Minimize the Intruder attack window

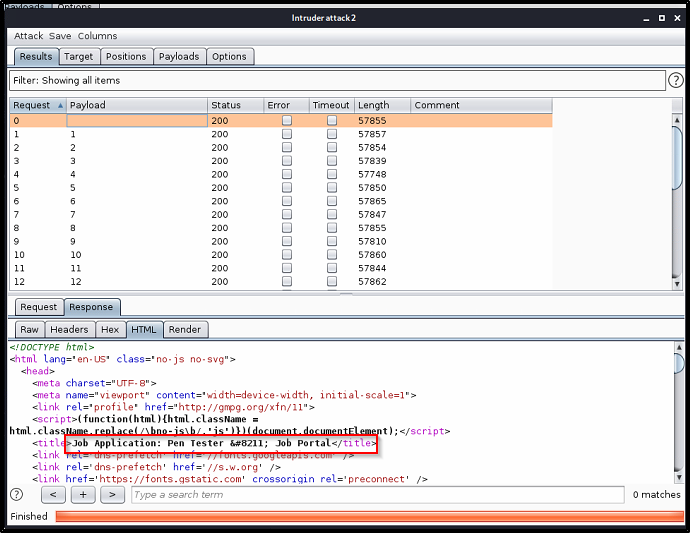pyautogui.click(x=646, y=18)
